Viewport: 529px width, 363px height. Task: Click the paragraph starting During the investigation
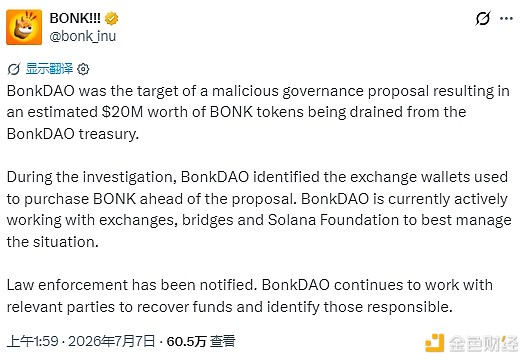259,209
